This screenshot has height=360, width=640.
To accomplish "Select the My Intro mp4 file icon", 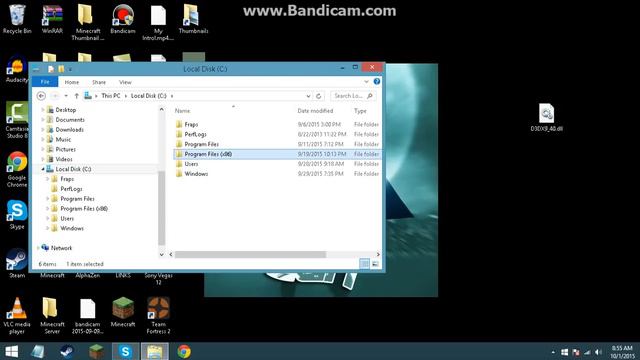I will tap(158, 22).
